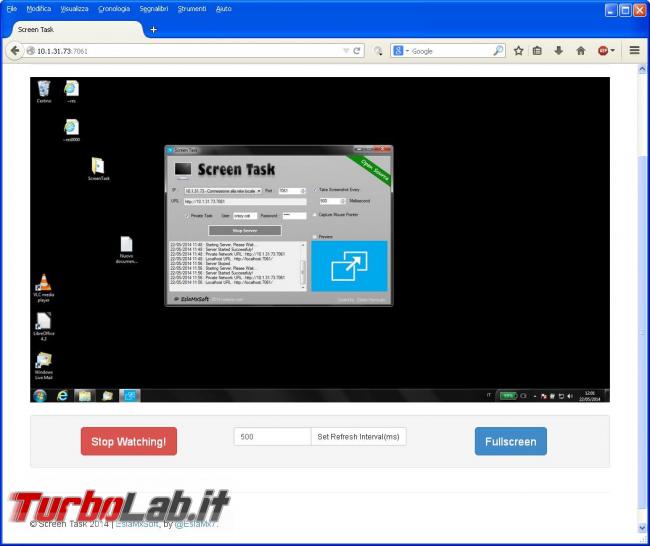Screen dimensions: 650x546
Task: Open the Visualizza menu
Action: [74, 9]
